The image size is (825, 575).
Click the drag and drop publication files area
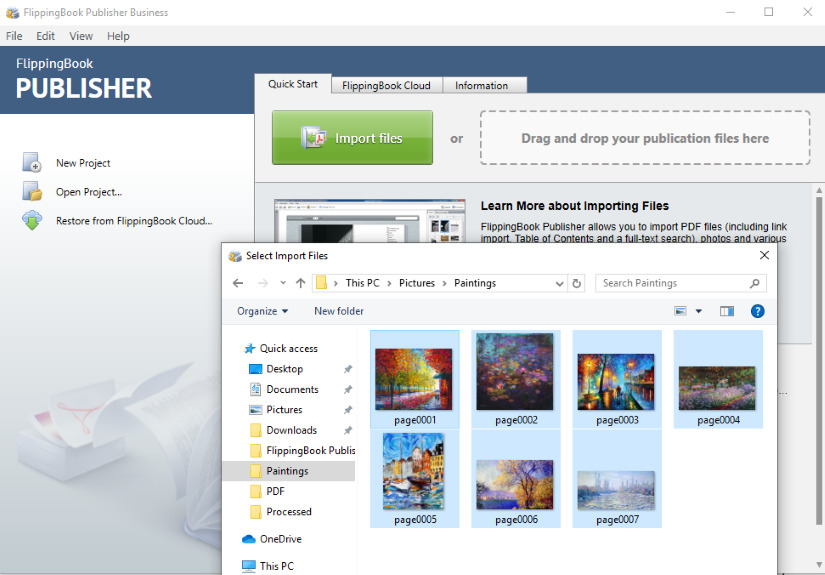(x=645, y=138)
